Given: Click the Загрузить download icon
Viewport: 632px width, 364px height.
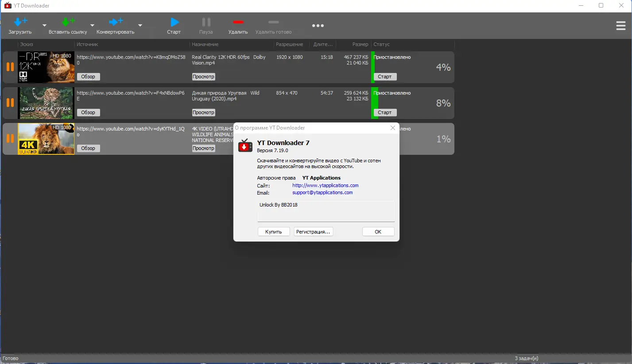Looking at the screenshot, I should tap(20, 21).
